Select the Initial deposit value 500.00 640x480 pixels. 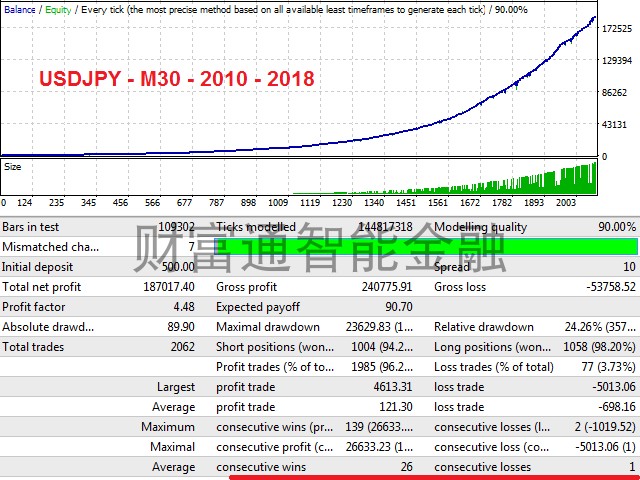(x=178, y=267)
